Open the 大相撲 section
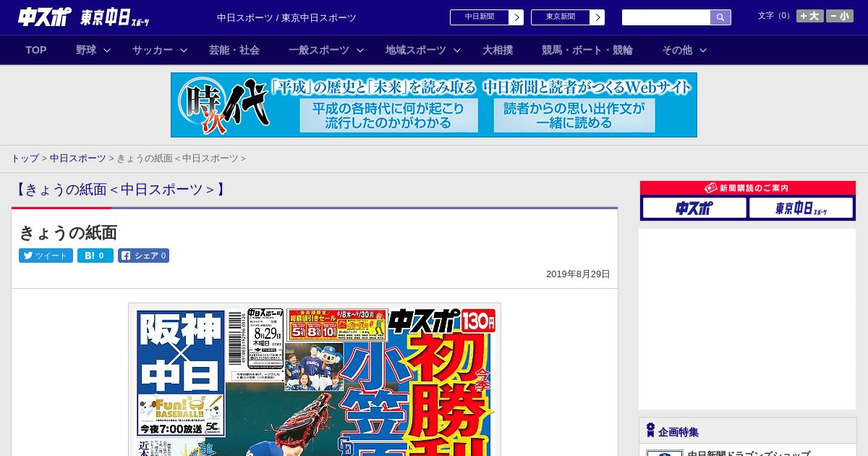This screenshot has width=868, height=456. coord(498,50)
